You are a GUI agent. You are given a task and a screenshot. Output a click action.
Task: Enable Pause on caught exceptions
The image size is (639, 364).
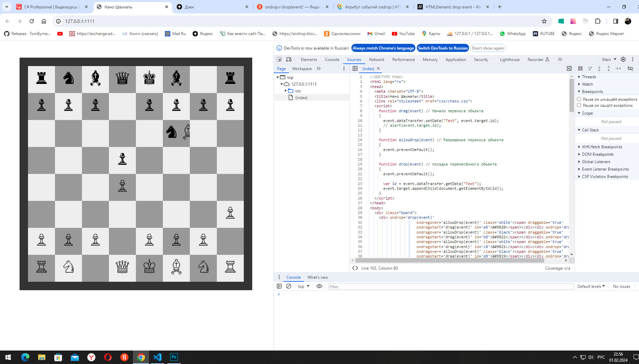point(579,105)
